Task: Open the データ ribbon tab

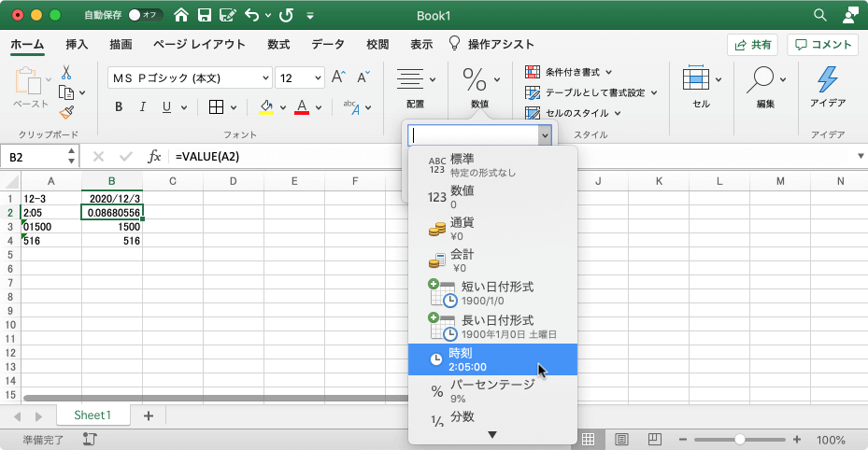Action: tap(328, 44)
